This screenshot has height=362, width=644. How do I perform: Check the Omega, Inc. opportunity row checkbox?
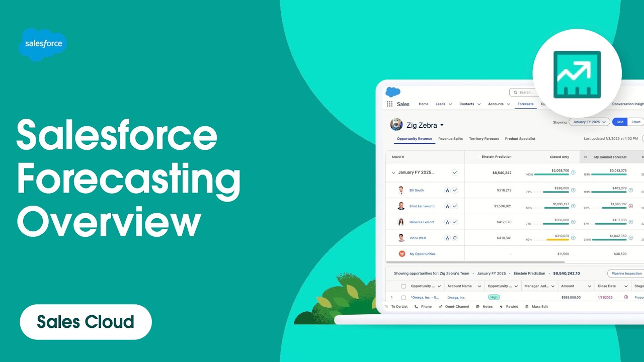coord(404,298)
